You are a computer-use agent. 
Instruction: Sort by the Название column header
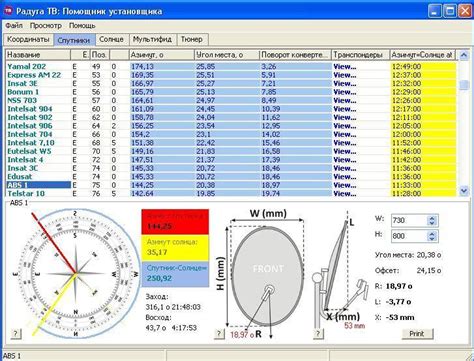[x=38, y=55]
